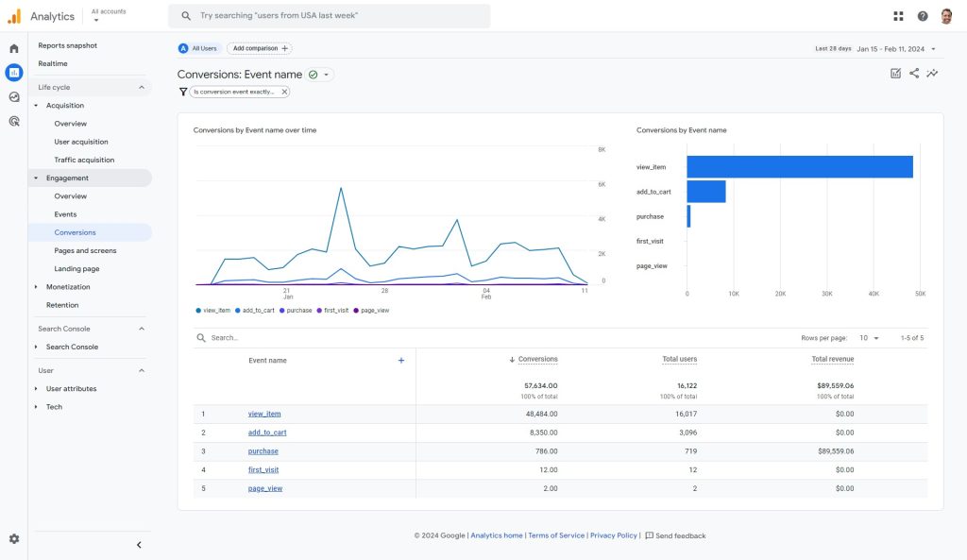This screenshot has width=967, height=560.
Task: Open Traffic acquisition report
Action: point(84,160)
